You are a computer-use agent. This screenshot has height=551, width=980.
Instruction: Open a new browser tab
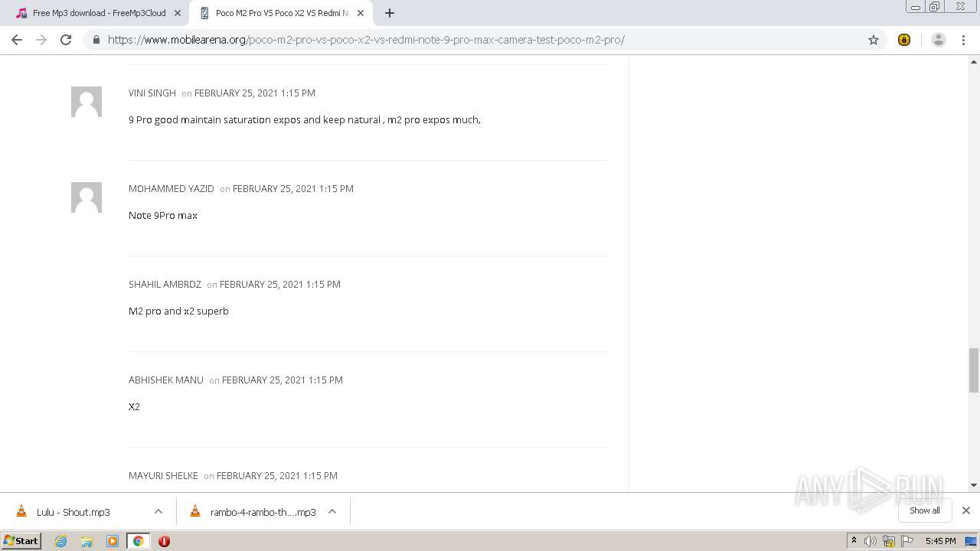(390, 13)
